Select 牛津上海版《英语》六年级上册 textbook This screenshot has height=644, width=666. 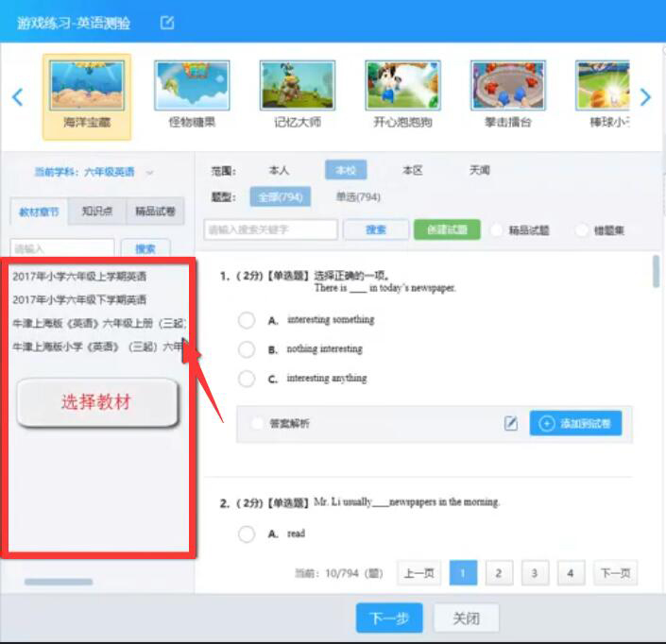pos(99,324)
